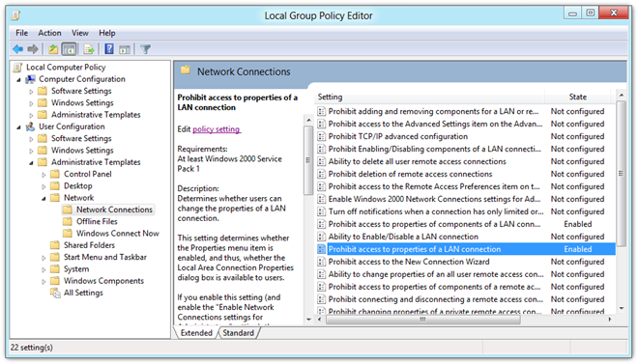Screen dimensions: 638x364
Task: Collapse the Computer Configuration node
Action: point(18,80)
